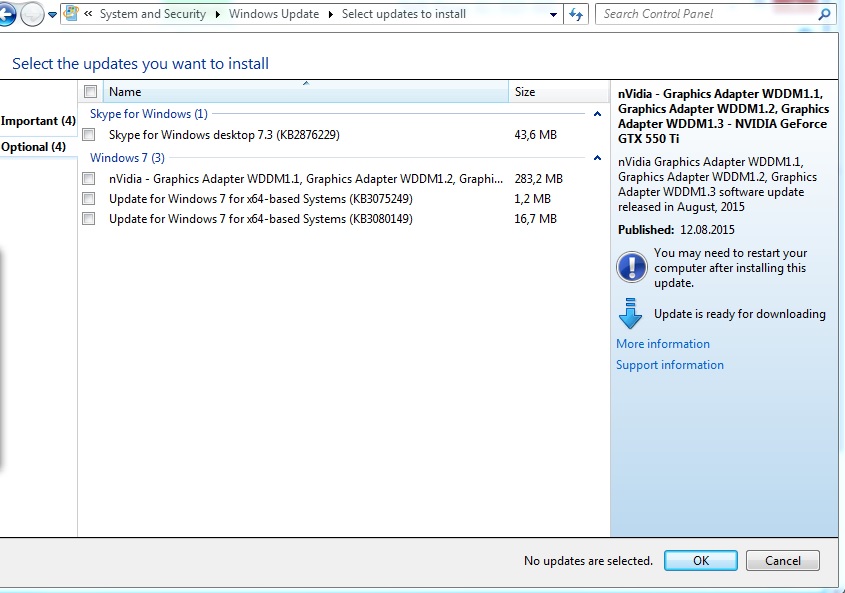845x593 pixels.
Task: Click the 283,2 MB size value
Action: click(x=538, y=178)
